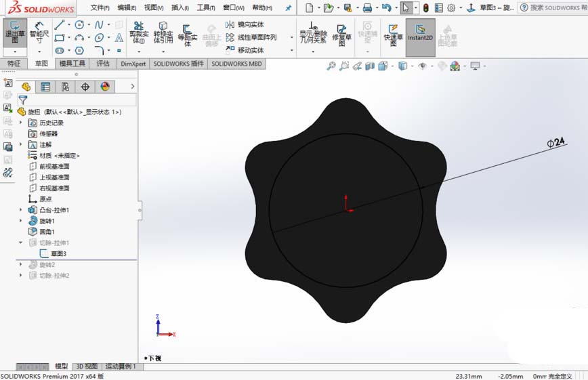
Task: Click the 移动实体 move entities tool
Action: point(245,50)
